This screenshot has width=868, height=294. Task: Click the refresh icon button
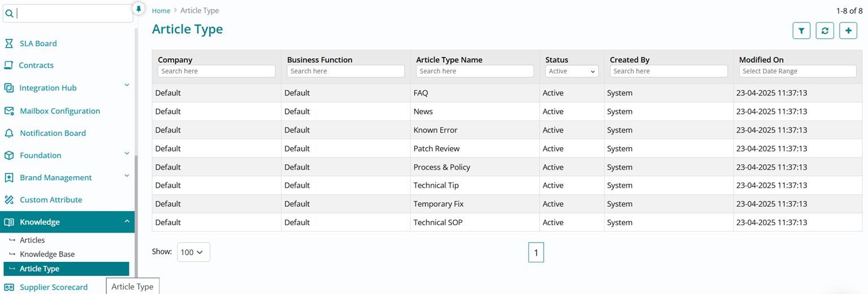825,31
